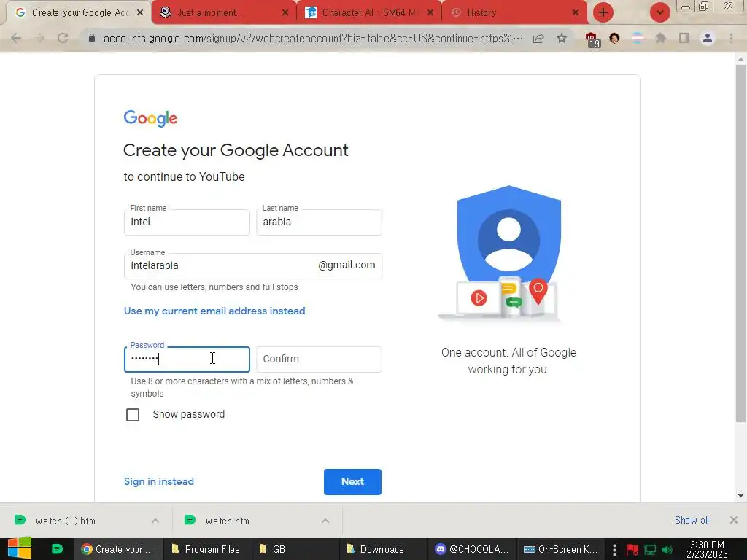This screenshot has height=560, width=747.
Task: Click Use my current email address instead
Action: pos(214,311)
